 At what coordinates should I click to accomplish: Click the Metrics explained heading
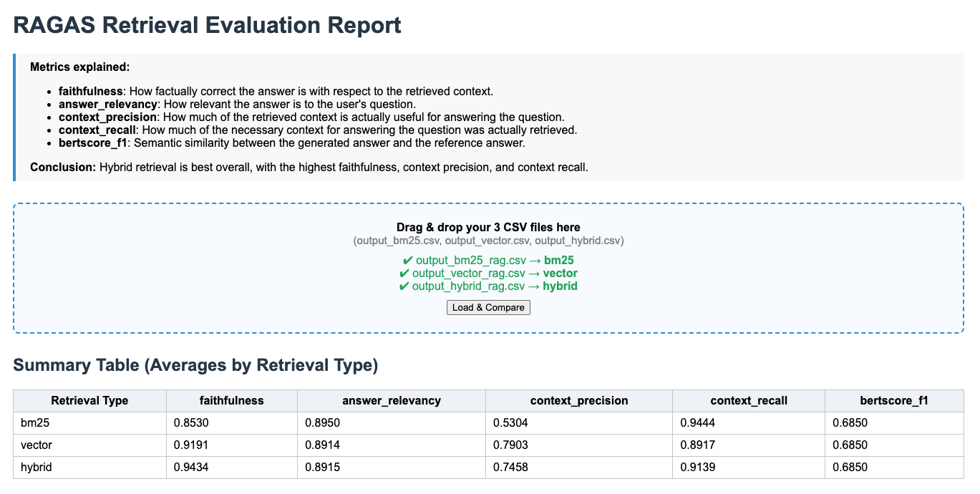pyautogui.click(x=79, y=67)
